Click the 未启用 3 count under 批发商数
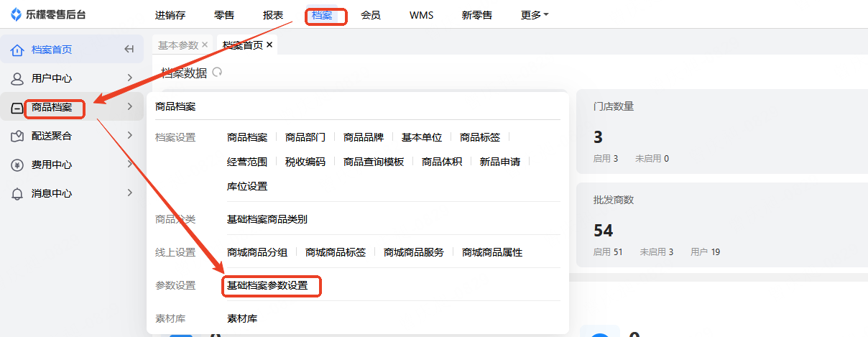The width and height of the screenshot is (868, 337). click(x=657, y=252)
